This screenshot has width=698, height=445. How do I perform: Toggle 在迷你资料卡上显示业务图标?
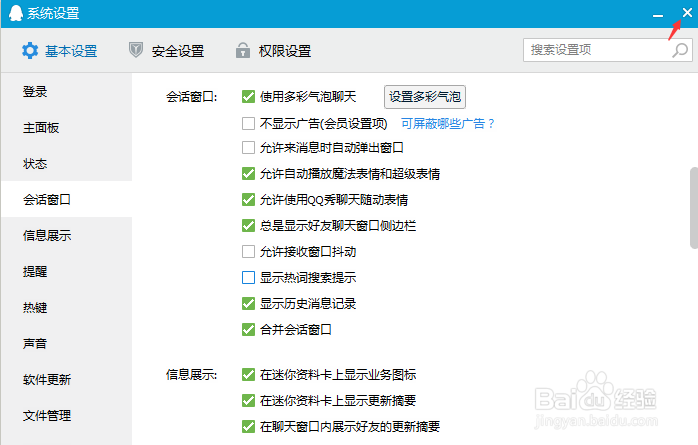tap(248, 375)
